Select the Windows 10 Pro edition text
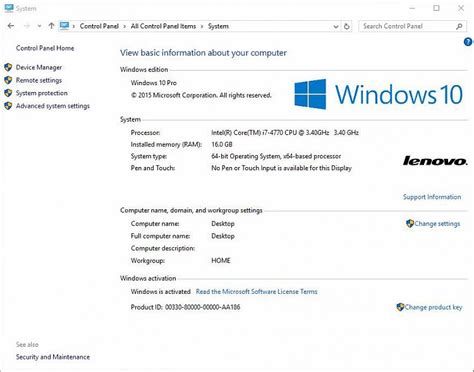474x372 pixels. pyautogui.click(x=154, y=83)
